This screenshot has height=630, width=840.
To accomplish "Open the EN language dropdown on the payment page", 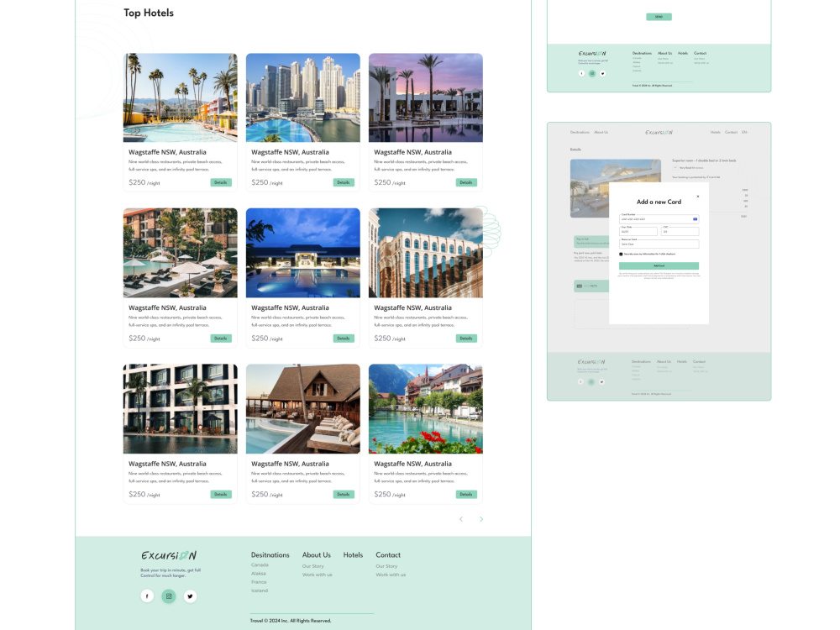I will click(x=744, y=133).
